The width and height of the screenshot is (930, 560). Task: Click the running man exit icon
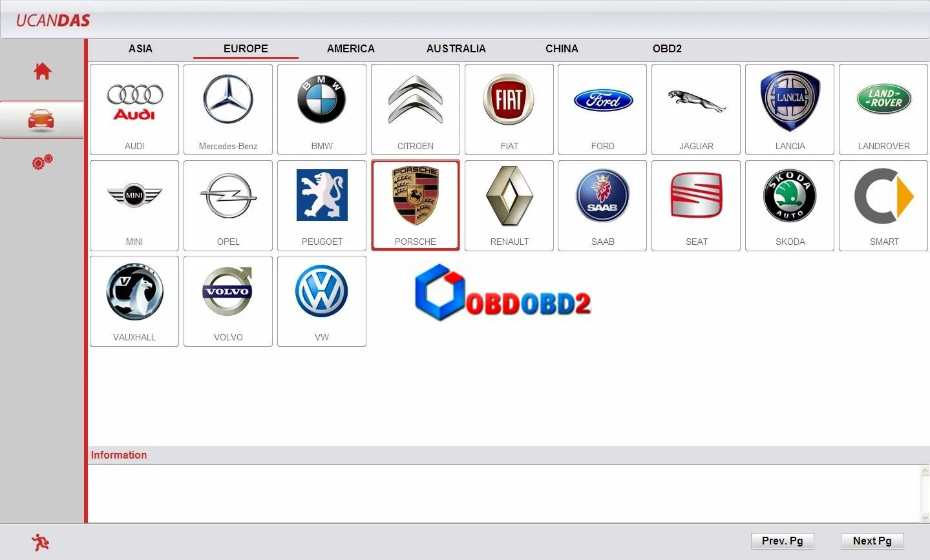(40, 542)
